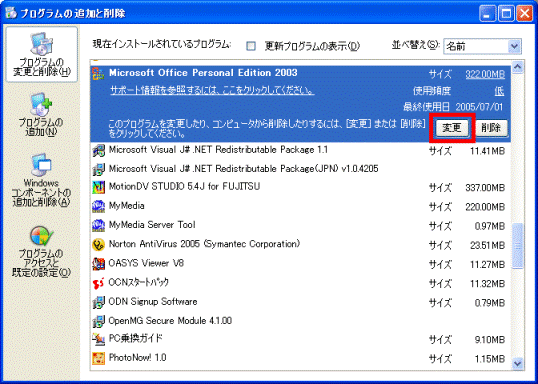
Task: Select Microsoft Visual J# .NET Redistributable Package 1.1
Action: pos(218,150)
